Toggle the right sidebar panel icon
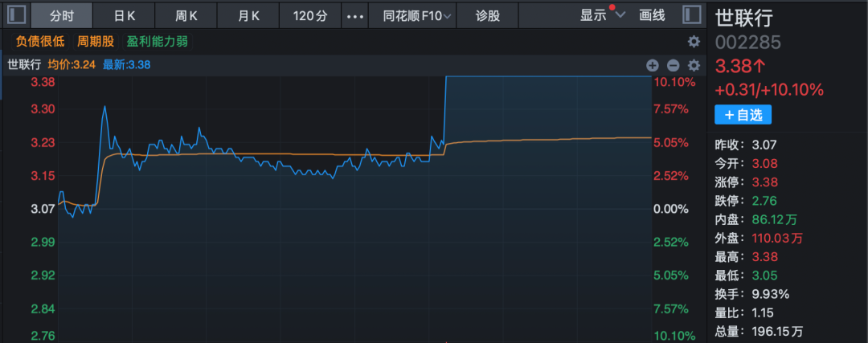 point(691,15)
